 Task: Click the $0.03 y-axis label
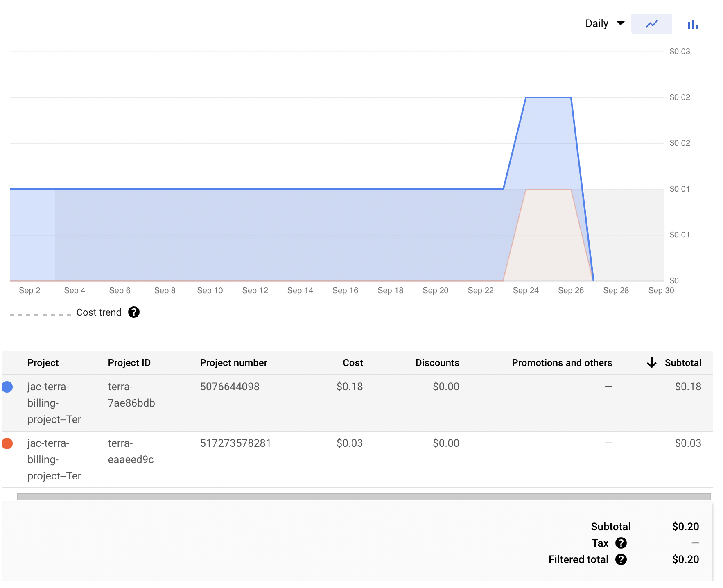click(680, 51)
